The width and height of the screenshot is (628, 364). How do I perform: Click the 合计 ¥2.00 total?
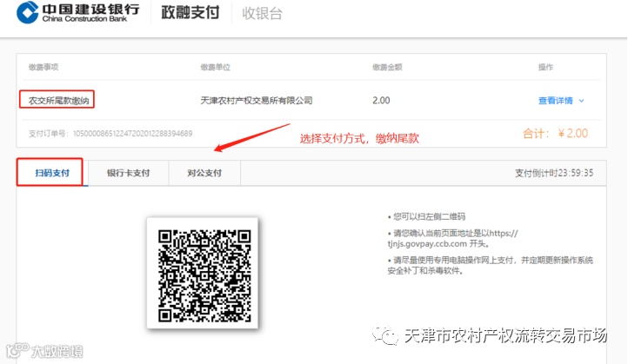point(555,133)
